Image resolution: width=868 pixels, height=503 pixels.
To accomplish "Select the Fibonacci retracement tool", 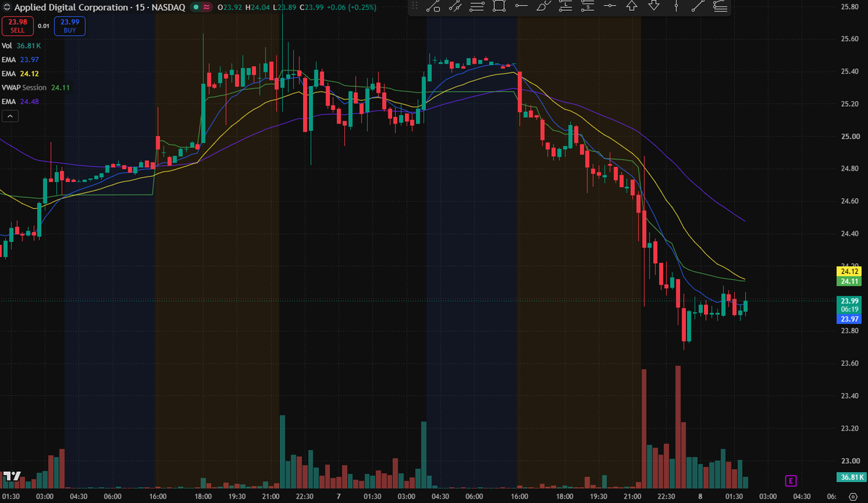I will tap(720, 7).
